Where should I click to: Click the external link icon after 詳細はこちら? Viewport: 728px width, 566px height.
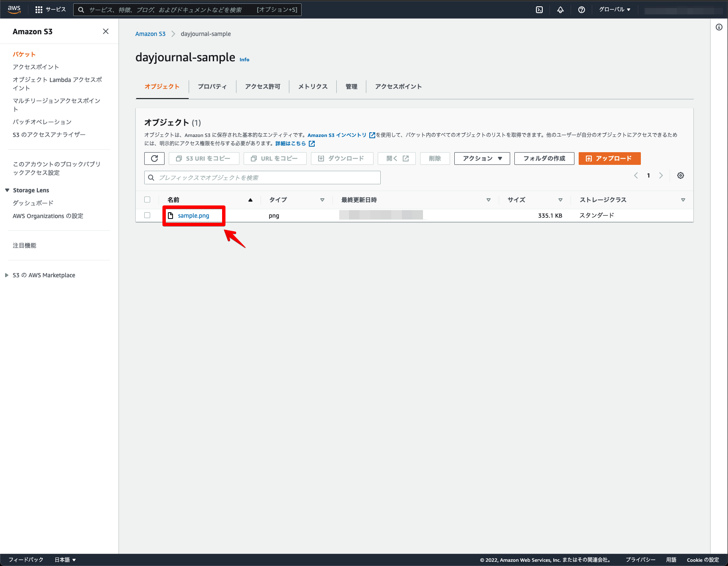click(312, 144)
